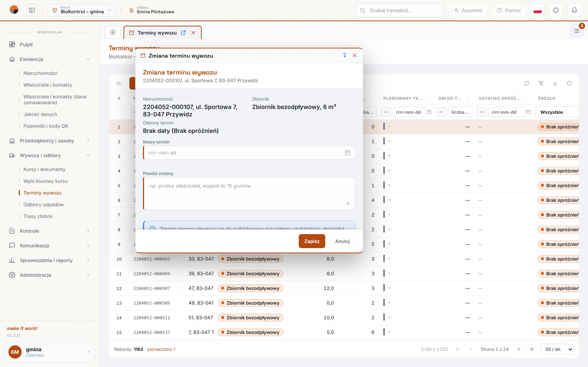Click the Anuluj button
This screenshot has height=367, width=588.
[x=342, y=241]
